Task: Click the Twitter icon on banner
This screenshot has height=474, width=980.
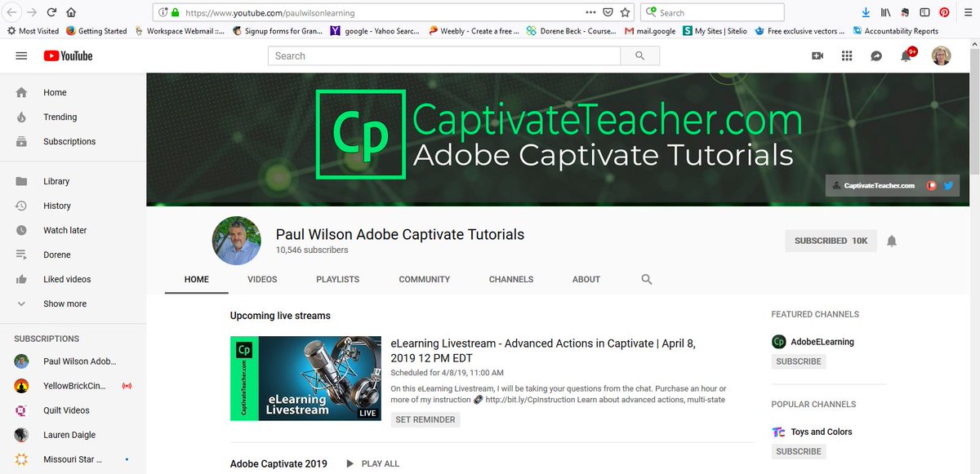Action: (x=948, y=185)
